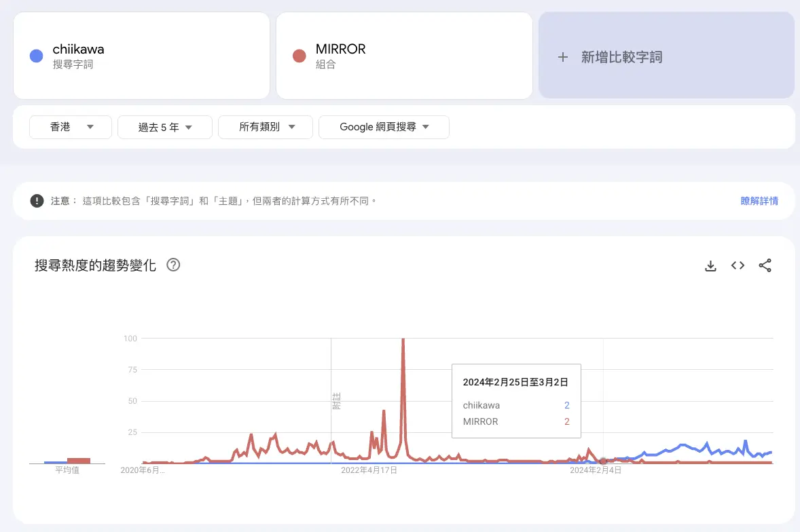Click the 平均值 label

pos(67,470)
